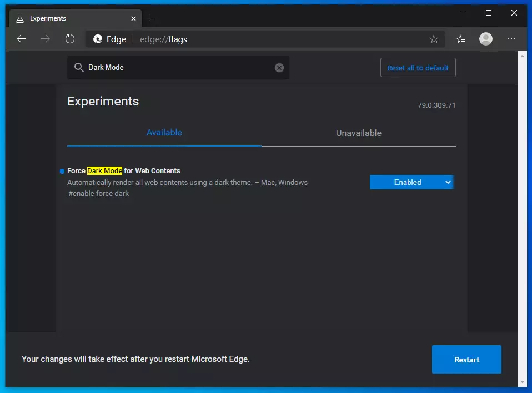Click the flag description about dark theme
Screen dimensions: 532x393
pyautogui.click(x=187, y=183)
